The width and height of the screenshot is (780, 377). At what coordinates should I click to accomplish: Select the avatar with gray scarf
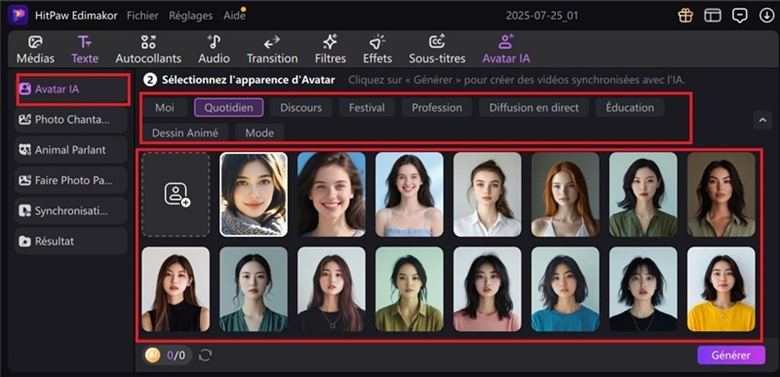pyautogui.click(x=254, y=194)
